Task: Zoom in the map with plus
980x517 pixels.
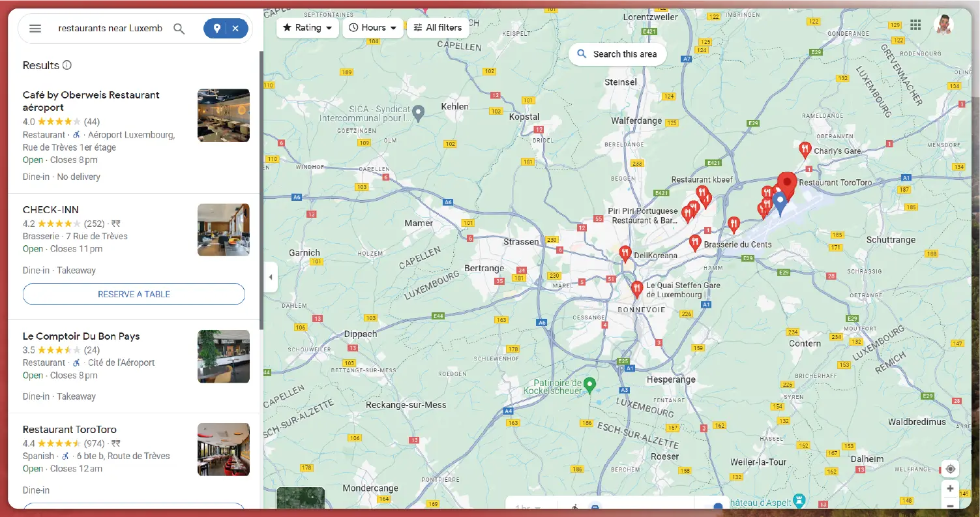Action: tap(950, 488)
